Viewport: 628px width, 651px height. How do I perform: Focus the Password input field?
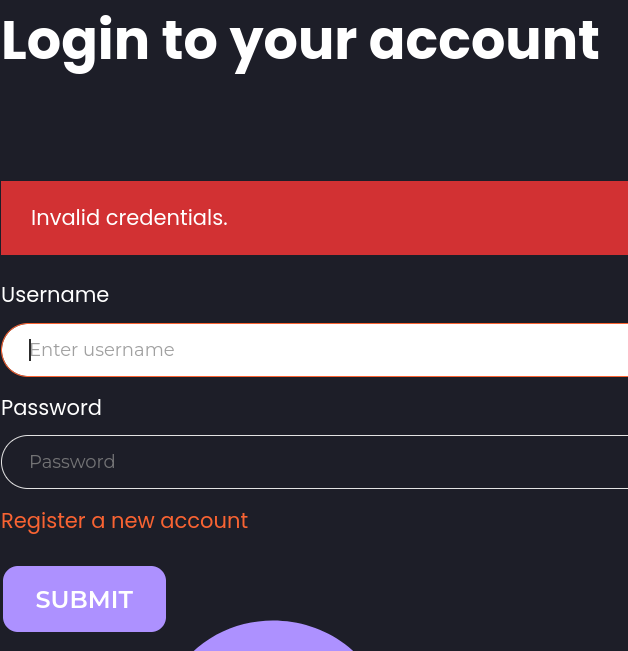pyautogui.click(x=320, y=462)
